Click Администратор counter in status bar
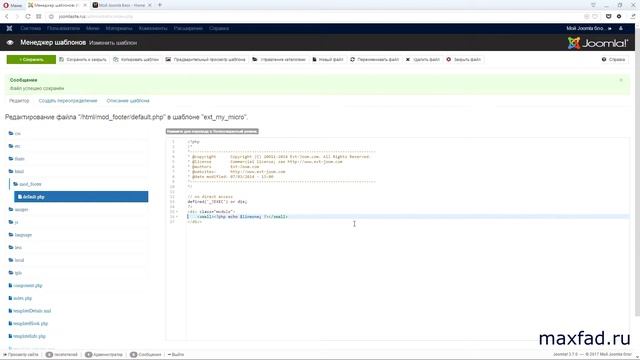The width and height of the screenshot is (640, 360). tap(104, 355)
